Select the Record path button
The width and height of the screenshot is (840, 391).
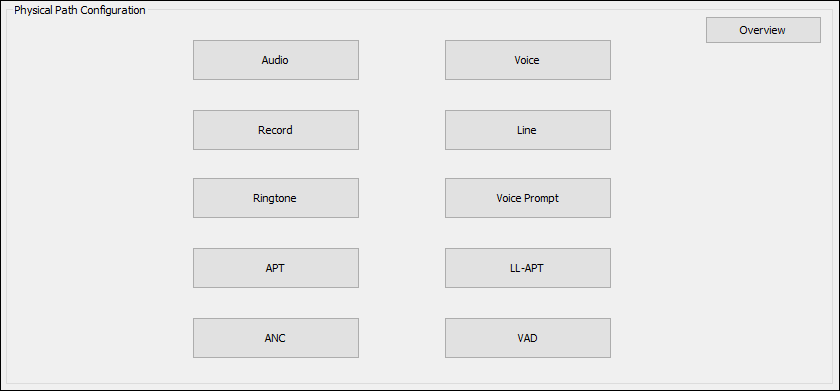tap(276, 130)
